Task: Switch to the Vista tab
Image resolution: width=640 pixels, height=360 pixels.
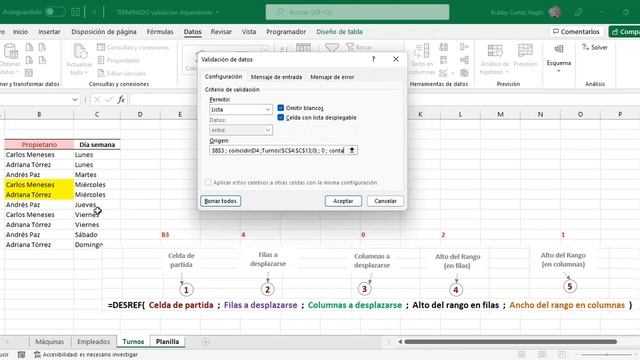Action: pos(249,31)
